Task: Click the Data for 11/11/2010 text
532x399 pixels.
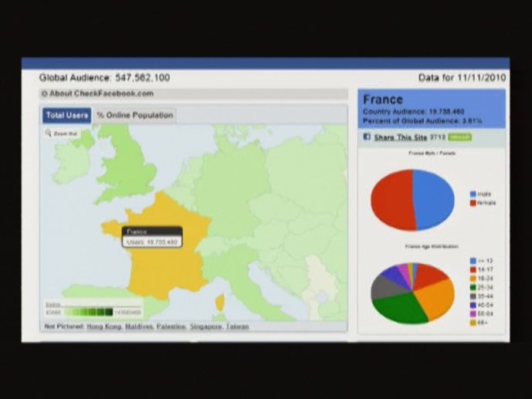Action: click(462, 78)
